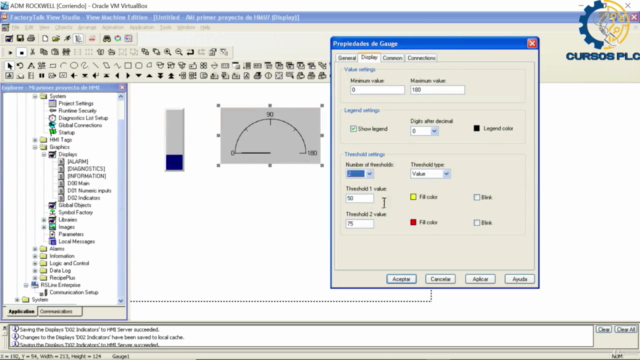Click the Ayuda button
The height and width of the screenshot is (360, 640).
point(520,279)
